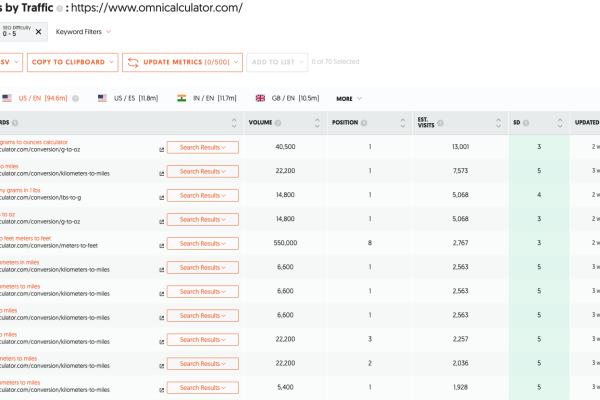Sort by the SD column arrows
The width and height of the screenshot is (600, 400).
(x=560, y=123)
